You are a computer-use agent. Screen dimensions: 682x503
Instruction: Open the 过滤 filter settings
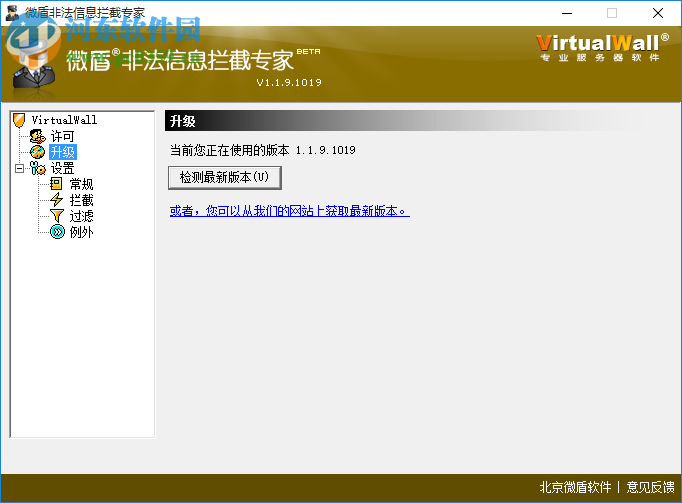point(81,216)
